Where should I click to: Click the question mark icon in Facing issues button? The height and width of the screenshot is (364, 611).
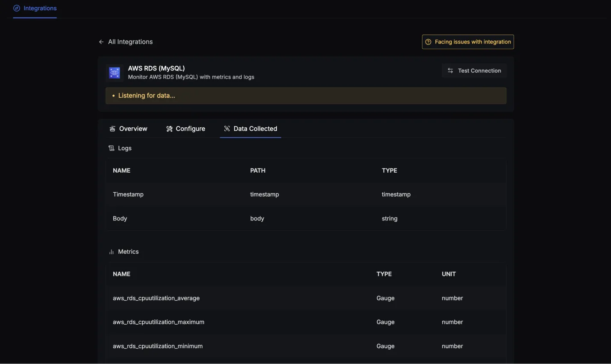(428, 42)
